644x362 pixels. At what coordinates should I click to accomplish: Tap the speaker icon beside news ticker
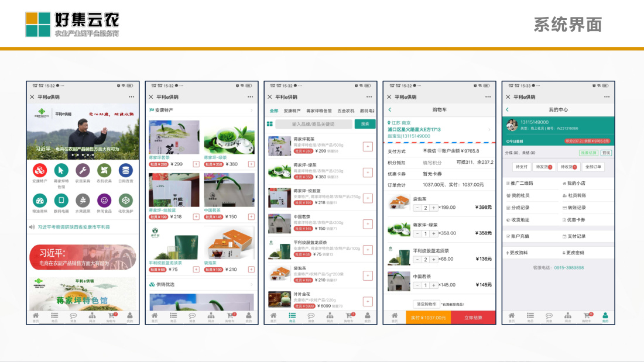(x=32, y=227)
